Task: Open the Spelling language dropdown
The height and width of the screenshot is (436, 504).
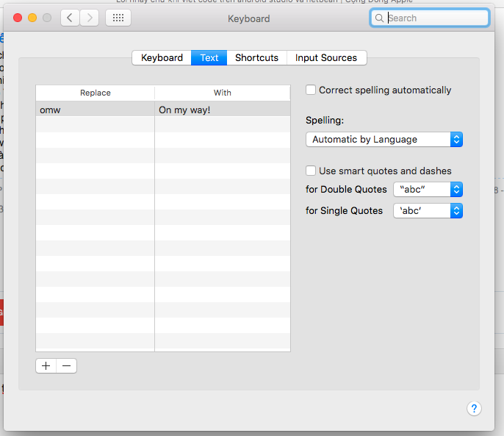Action: (384, 139)
